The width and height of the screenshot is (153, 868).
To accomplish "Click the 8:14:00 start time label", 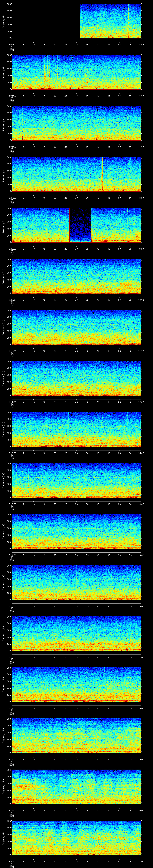I will pyautogui.click(x=12, y=555).
